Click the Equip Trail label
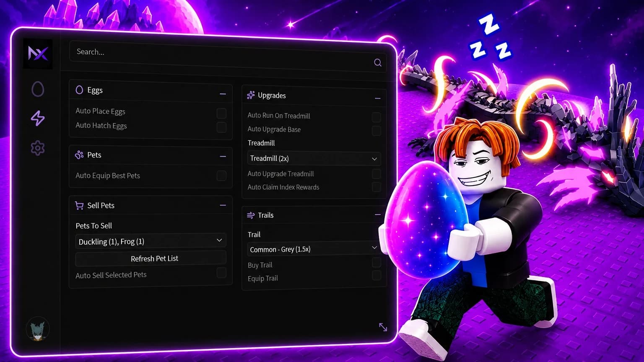The height and width of the screenshot is (362, 644). (262, 278)
